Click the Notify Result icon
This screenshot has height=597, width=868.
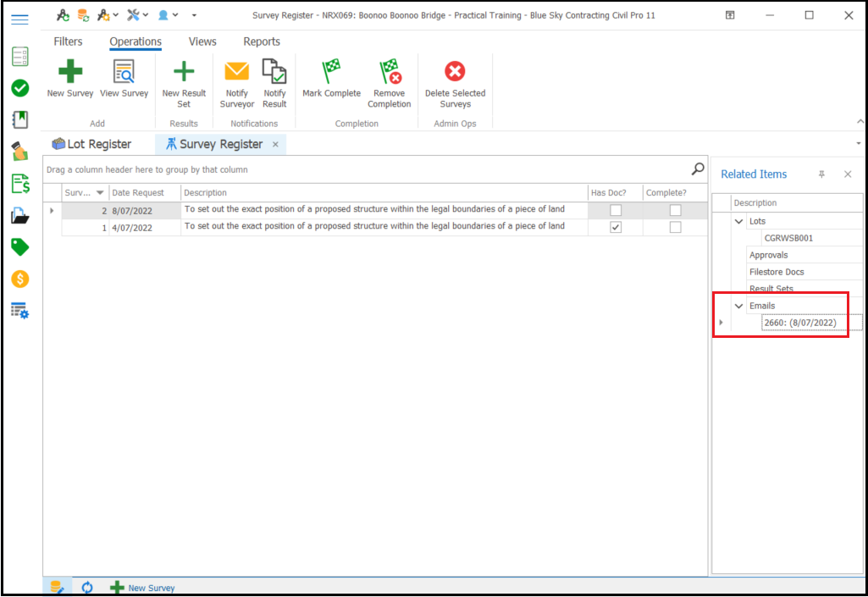point(274,73)
